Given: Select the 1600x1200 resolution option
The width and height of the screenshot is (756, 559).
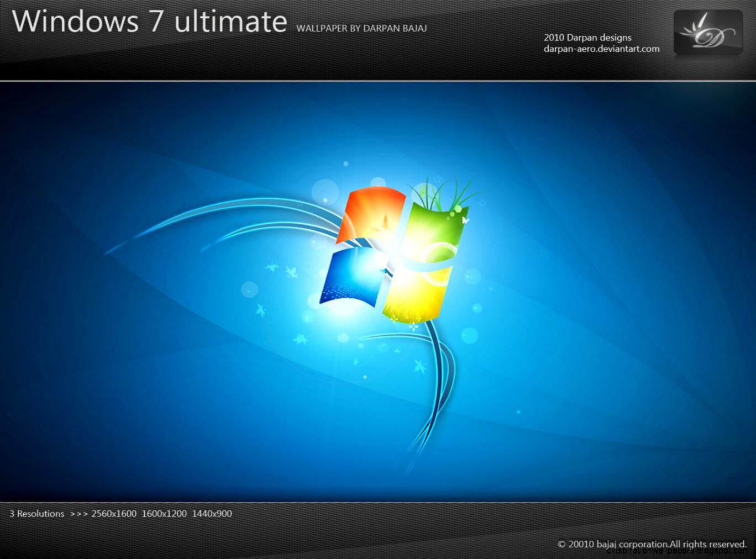Looking at the screenshot, I should pos(163,513).
